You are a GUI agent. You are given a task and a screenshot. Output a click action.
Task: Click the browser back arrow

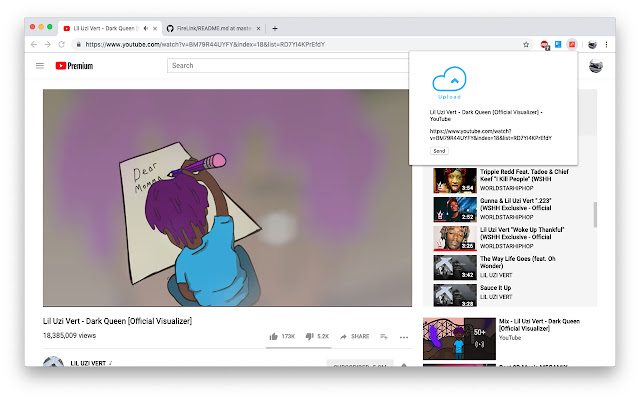click(34, 44)
